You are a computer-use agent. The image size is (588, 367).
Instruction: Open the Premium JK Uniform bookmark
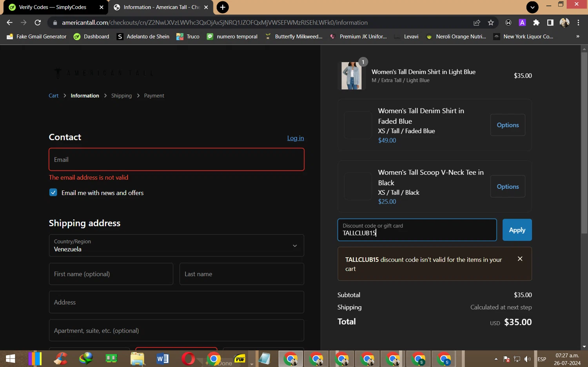(358, 36)
